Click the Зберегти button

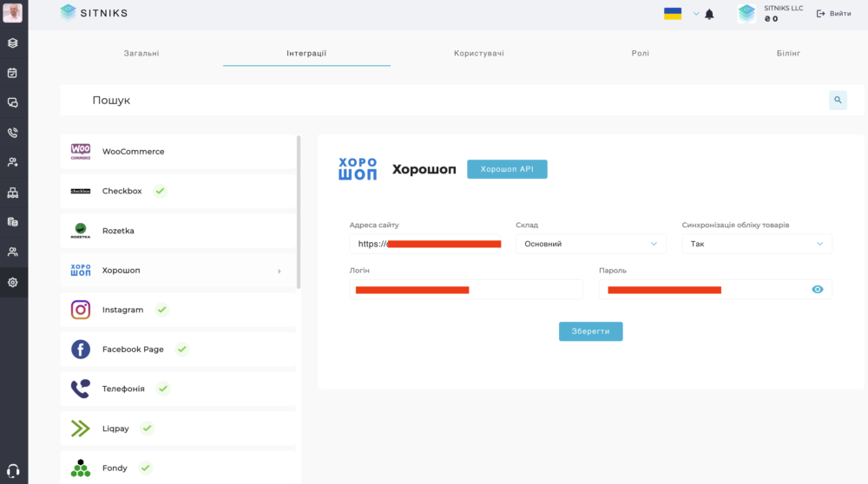tap(590, 331)
